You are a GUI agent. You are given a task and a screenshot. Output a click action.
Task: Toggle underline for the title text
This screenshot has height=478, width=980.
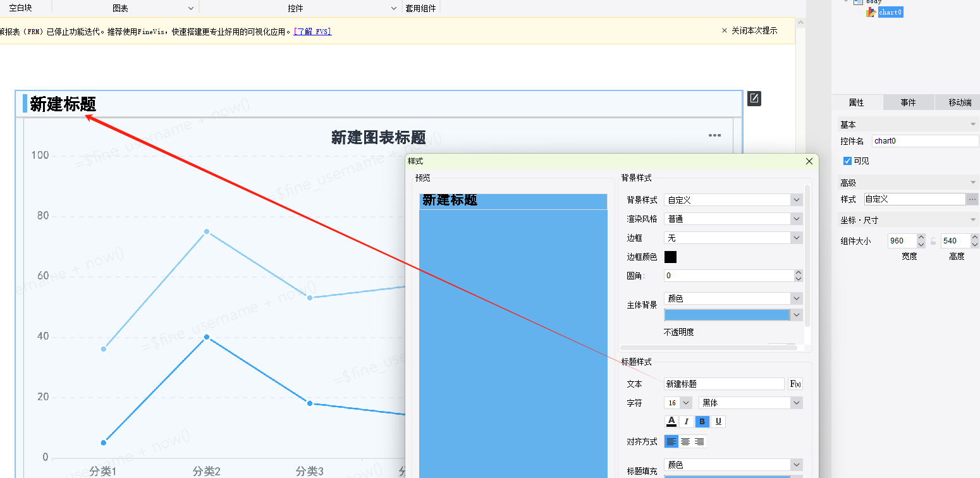point(718,422)
